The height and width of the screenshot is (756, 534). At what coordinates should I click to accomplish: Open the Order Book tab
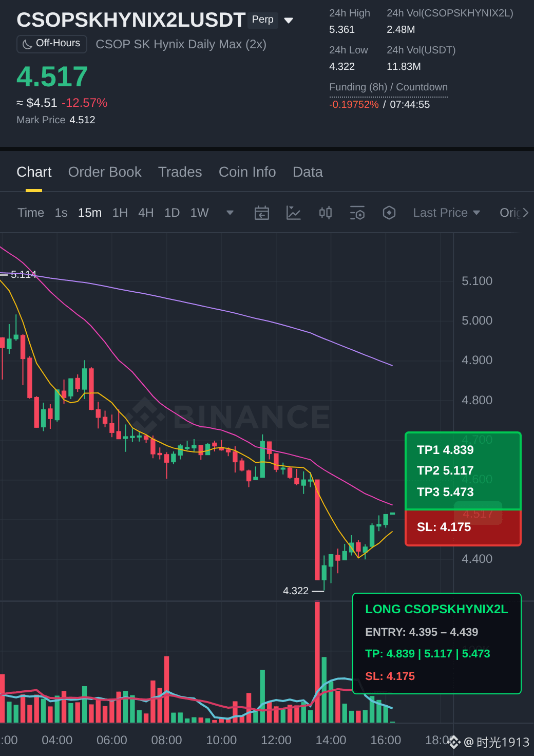coord(105,172)
